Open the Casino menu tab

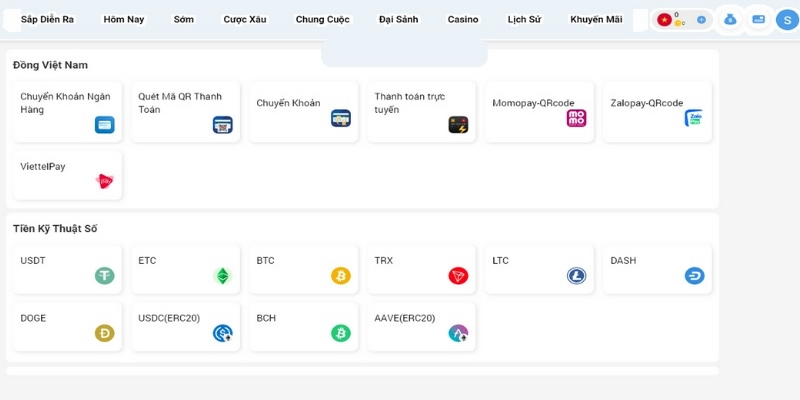(463, 19)
